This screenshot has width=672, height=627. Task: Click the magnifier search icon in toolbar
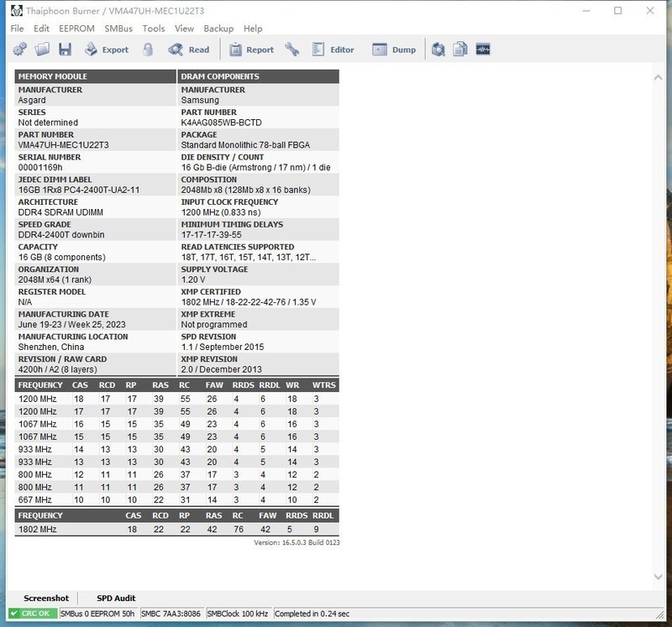438,50
